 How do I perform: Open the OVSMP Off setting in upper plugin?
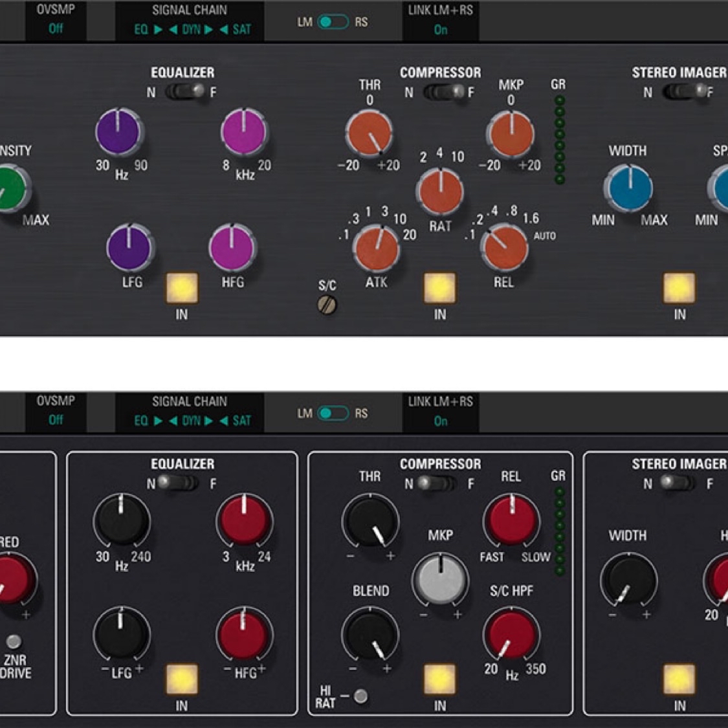pos(56,28)
